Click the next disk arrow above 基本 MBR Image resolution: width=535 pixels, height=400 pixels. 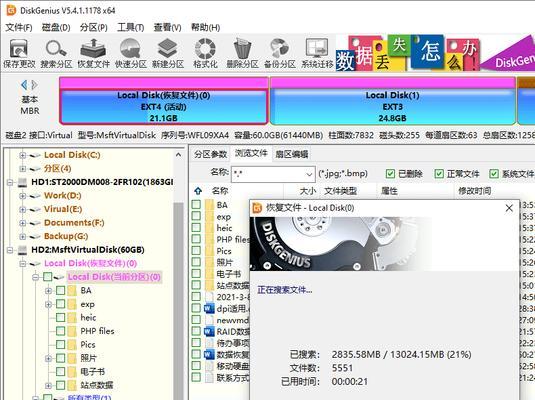pos(34,85)
